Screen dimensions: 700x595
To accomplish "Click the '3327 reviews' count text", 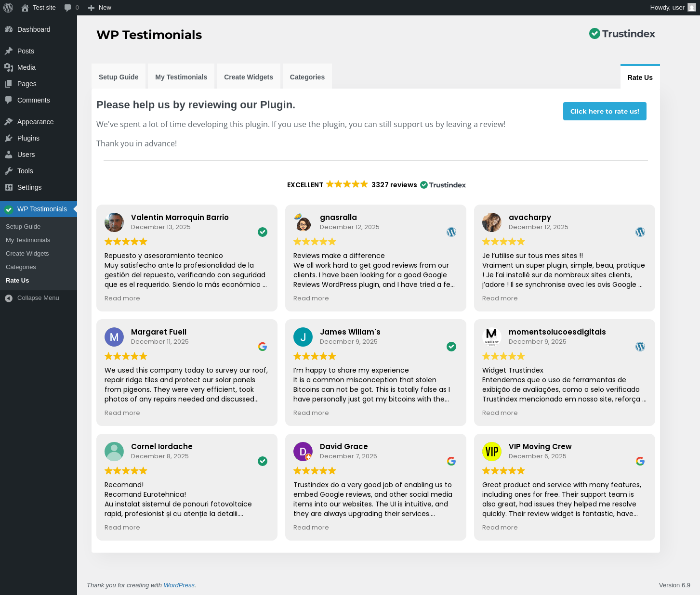I will pos(394,185).
